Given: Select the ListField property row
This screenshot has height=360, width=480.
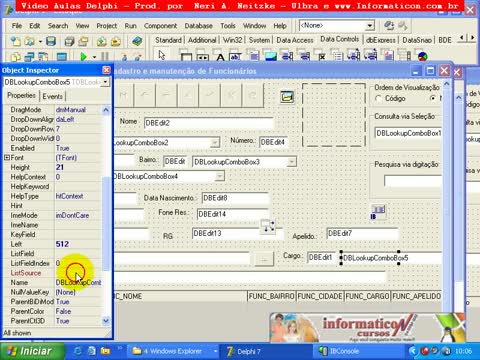Looking at the screenshot, I should pyautogui.click(x=52, y=254).
